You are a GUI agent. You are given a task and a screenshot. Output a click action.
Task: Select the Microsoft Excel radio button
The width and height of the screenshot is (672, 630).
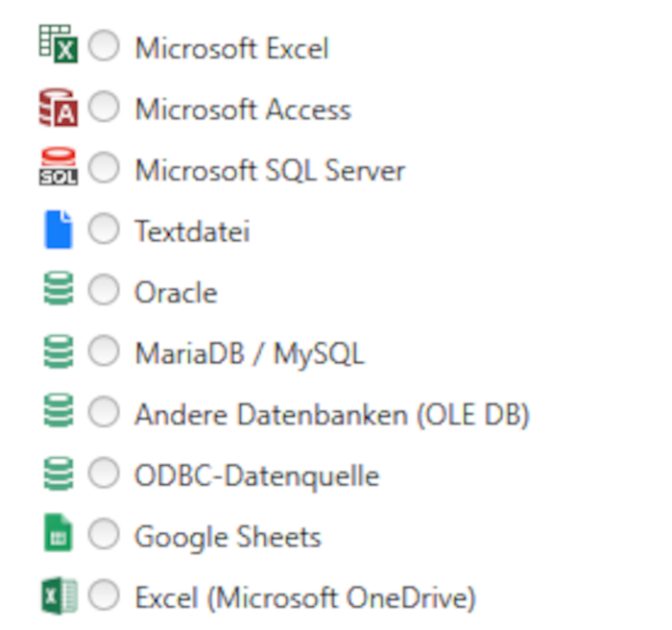click(104, 45)
